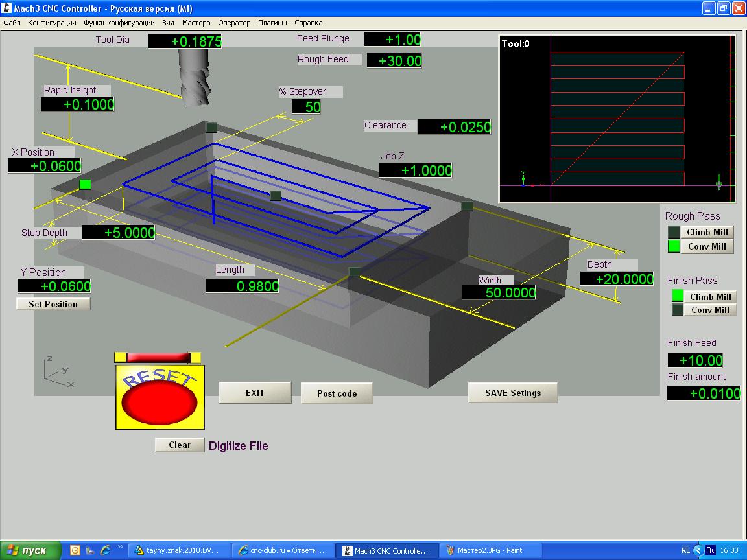Viewport: 747px width, 560px height.
Task: Click the second quick launch icon in the taskbar
Action: tap(90, 550)
